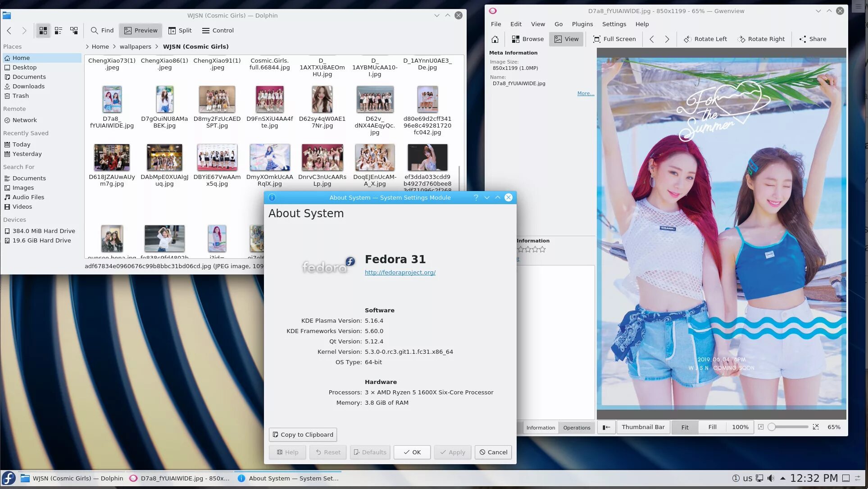Viewport: 868px width, 489px height.
Task: Open the Share menu in Gwenview
Action: 813,39
